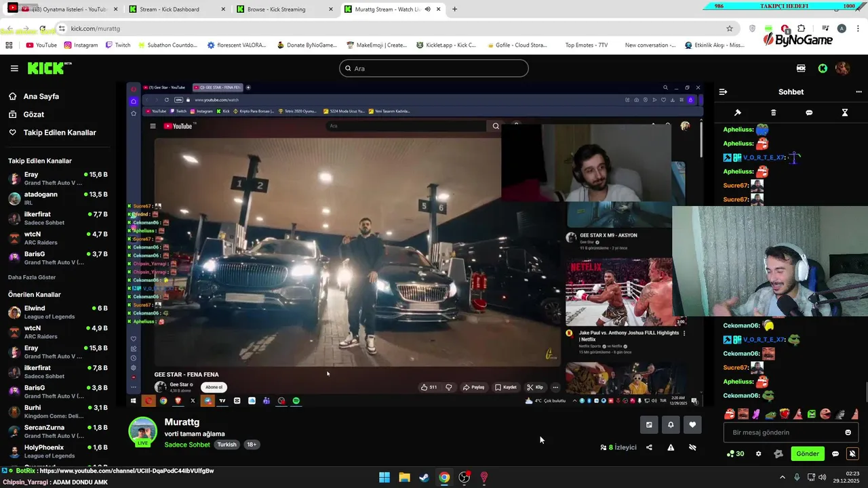Open Burhi recommended channel
The height and width of the screenshot is (488, 868).
(58, 412)
